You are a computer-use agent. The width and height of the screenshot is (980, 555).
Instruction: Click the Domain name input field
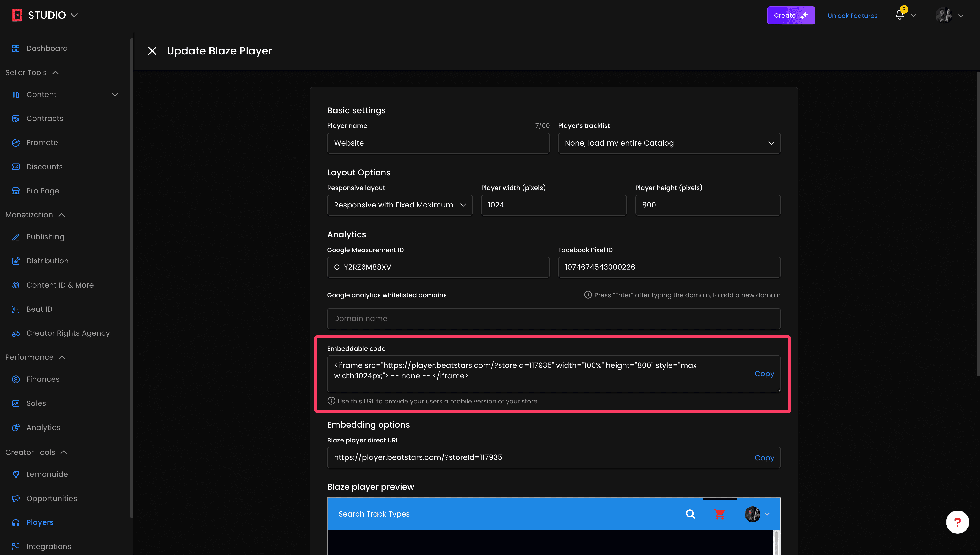click(554, 319)
